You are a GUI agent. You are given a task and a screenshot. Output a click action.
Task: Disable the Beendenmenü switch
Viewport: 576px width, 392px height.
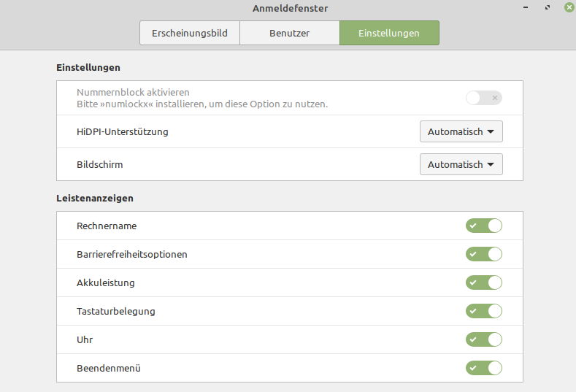point(483,368)
